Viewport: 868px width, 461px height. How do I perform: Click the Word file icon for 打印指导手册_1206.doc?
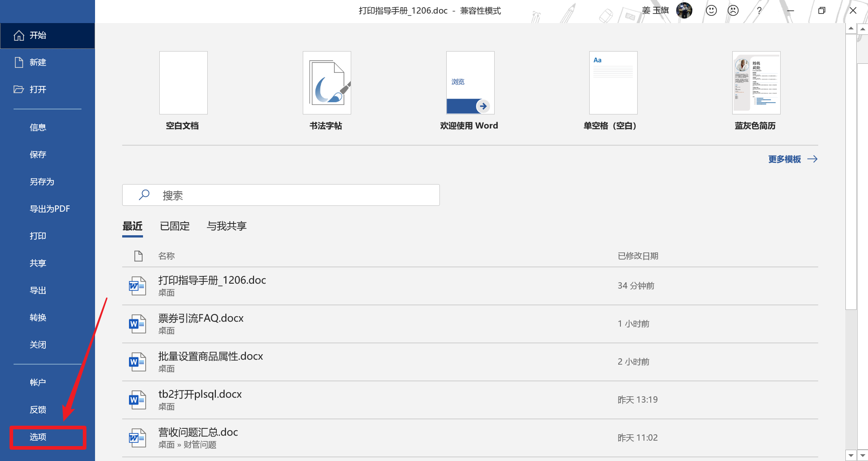(x=137, y=286)
